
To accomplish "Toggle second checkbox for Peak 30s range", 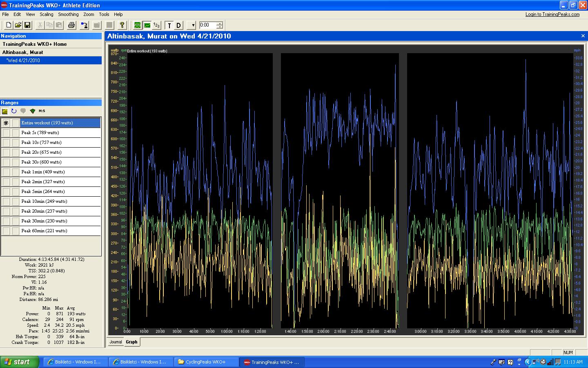I will (x=15, y=162).
